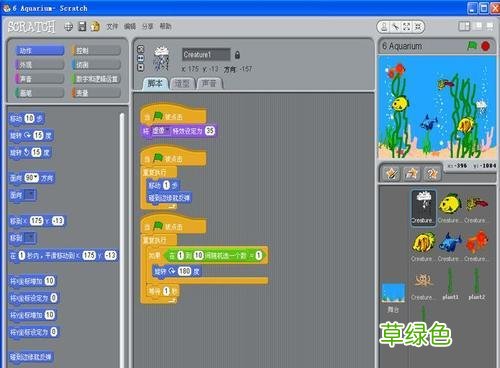The height and width of the screenshot is (368, 500).
Task: Click the red stop button
Action: (486, 46)
